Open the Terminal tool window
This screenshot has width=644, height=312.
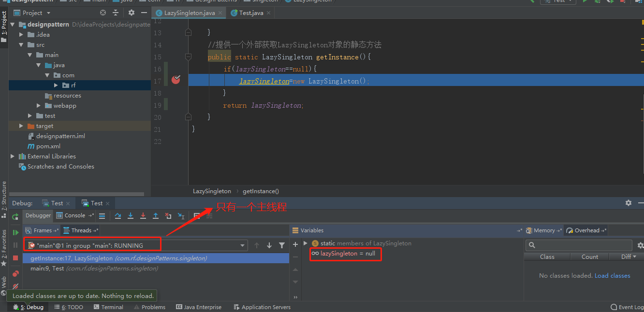click(x=108, y=307)
